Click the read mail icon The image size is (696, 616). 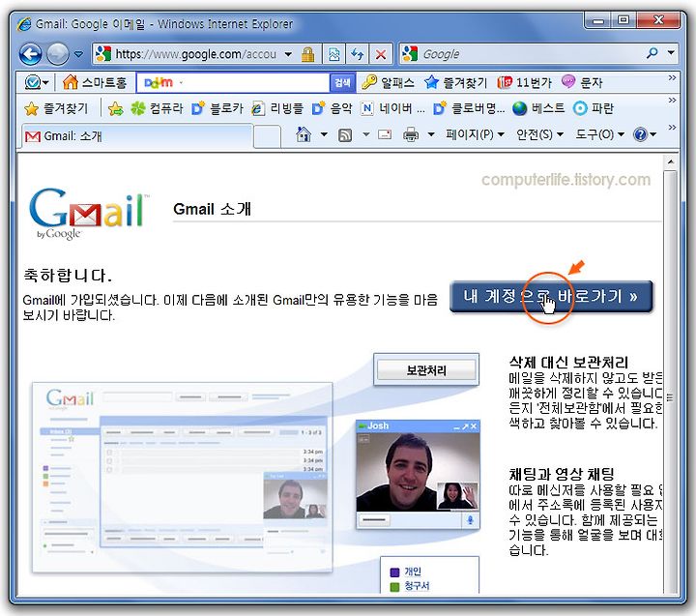coord(385,134)
